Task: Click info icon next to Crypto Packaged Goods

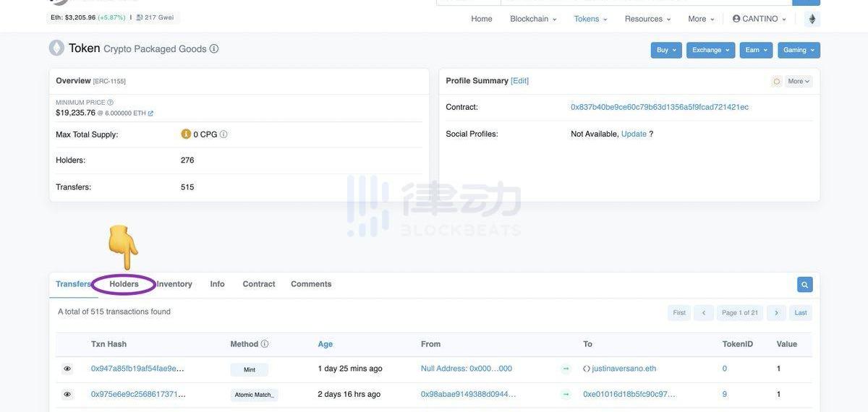Action: click(x=214, y=48)
